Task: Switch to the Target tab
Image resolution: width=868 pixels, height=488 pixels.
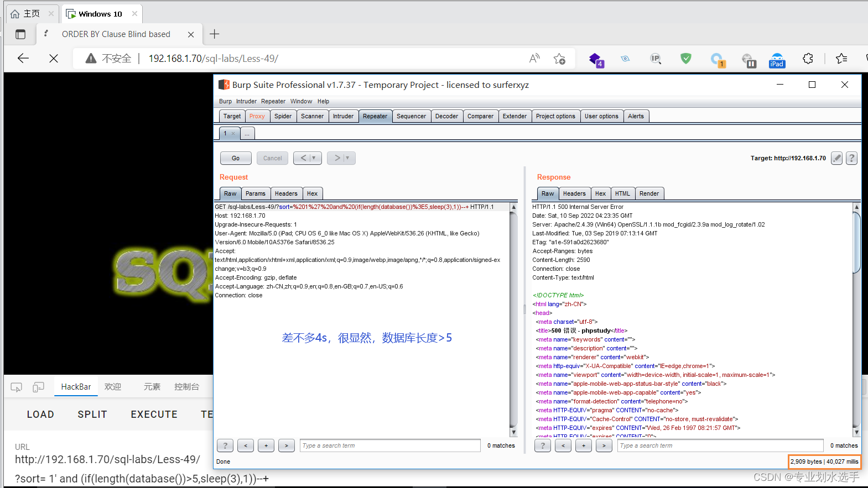Action: pos(232,116)
